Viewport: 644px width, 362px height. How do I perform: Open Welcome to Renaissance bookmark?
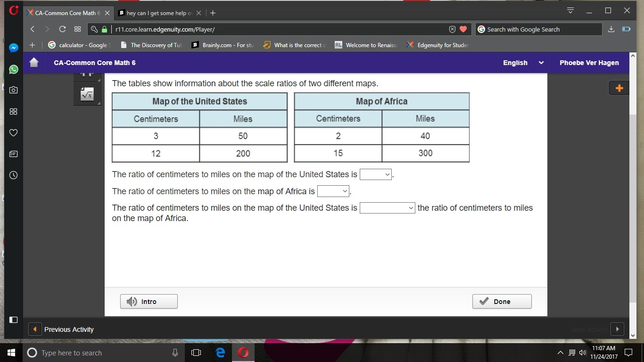(x=366, y=45)
